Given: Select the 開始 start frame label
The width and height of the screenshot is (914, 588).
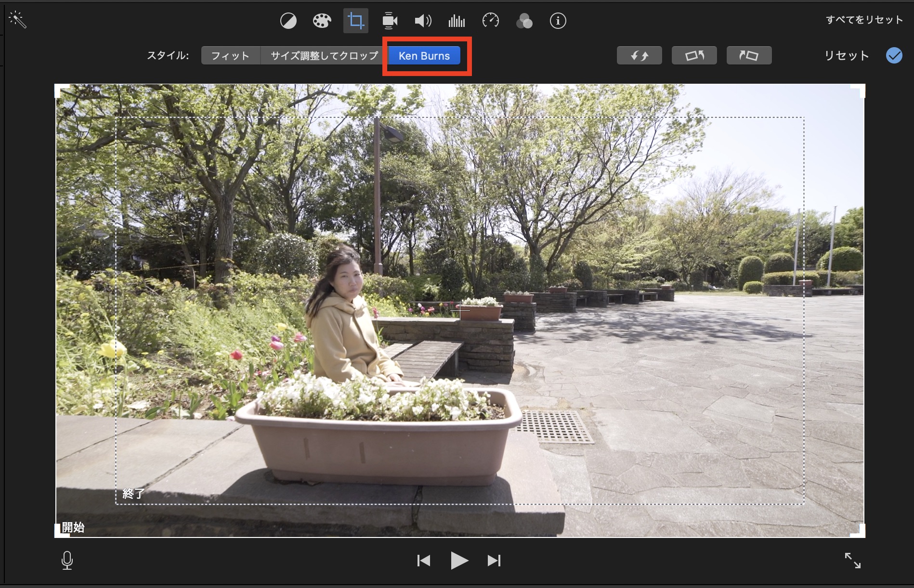Looking at the screenshot, I should (x=73, y=527).
